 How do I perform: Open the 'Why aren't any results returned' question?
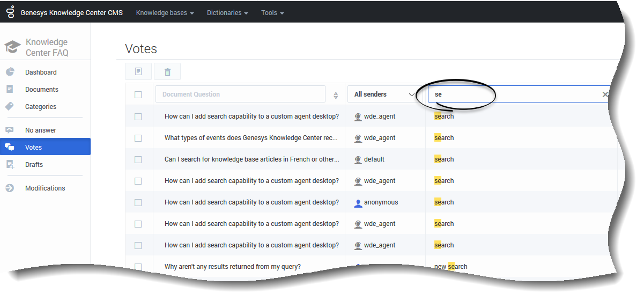coord(232,267)
